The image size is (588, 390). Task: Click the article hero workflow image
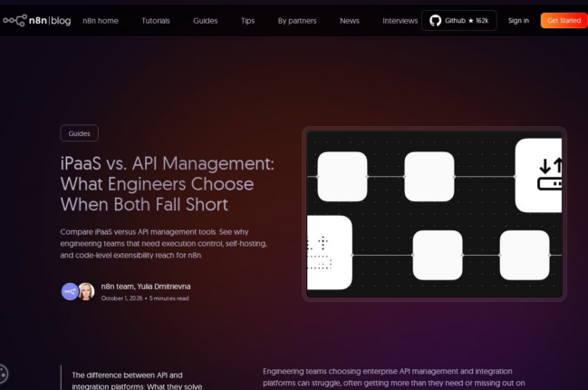[x=434, y=214]
